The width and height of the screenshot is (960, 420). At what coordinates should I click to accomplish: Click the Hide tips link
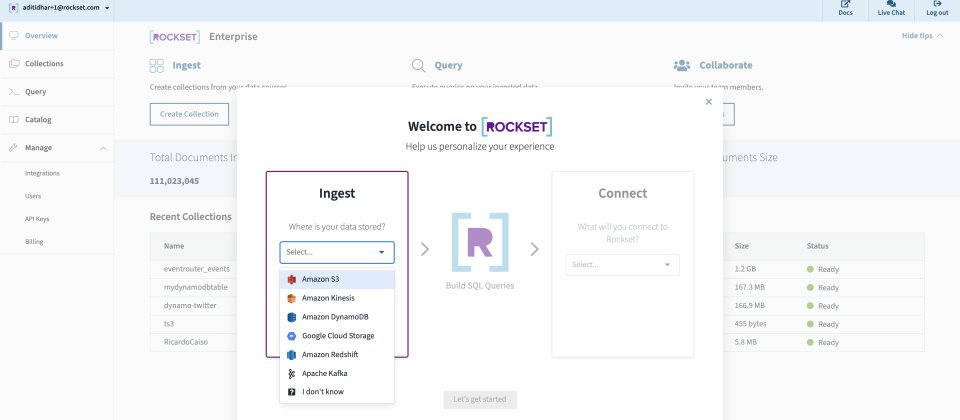coord(917,36)
